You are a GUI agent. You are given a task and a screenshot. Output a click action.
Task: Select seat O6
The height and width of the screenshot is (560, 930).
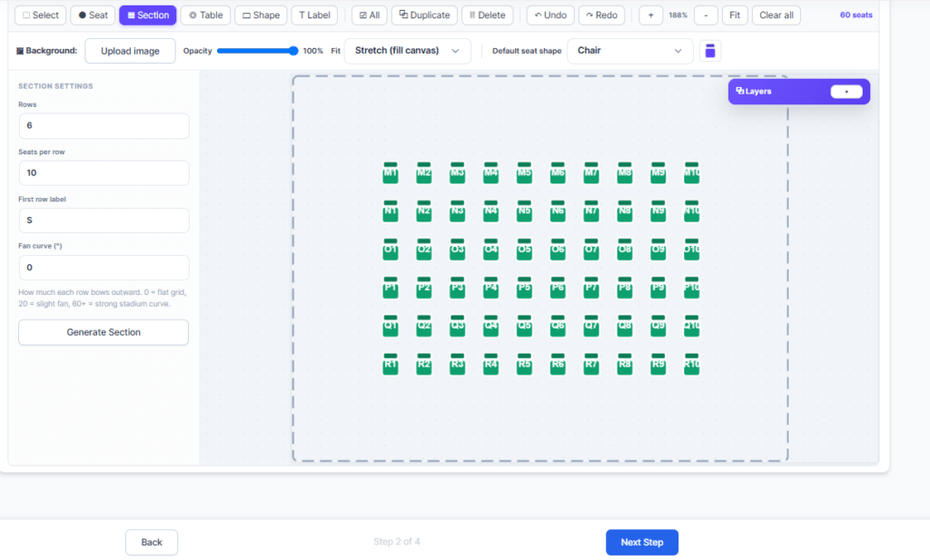558,250
